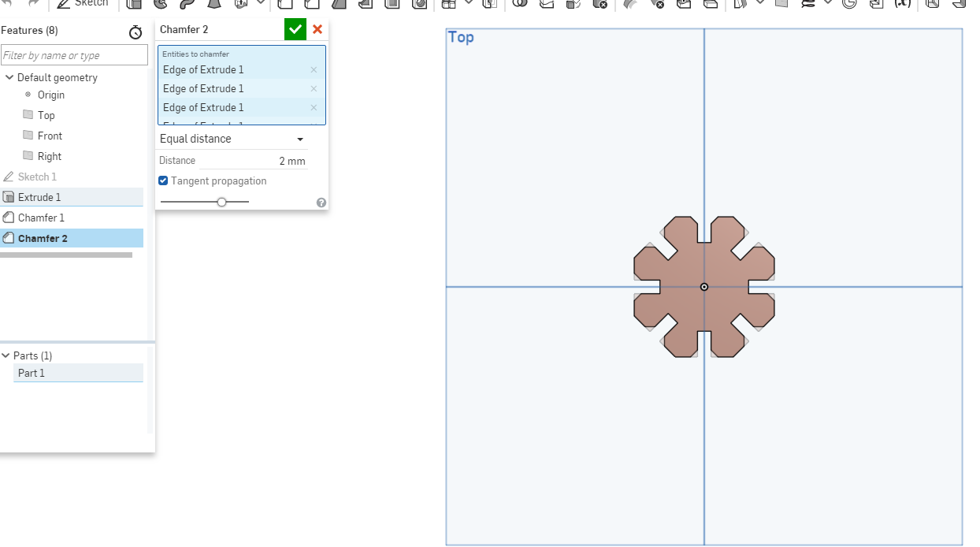This screenshot has height=547, width=980.
Task: Select the Extrude tool in toolbar
Action: tap(134, 3)
